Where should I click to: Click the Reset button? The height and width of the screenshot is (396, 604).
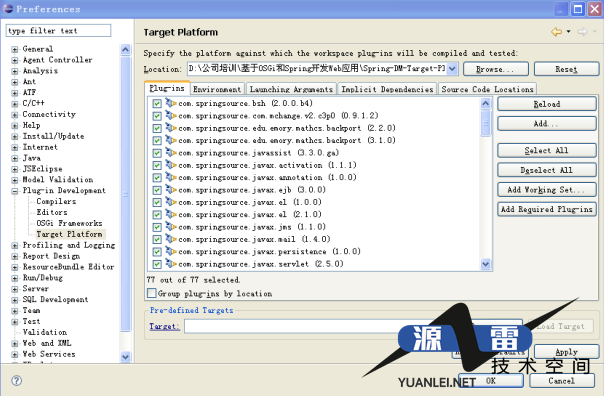pos(566,69)
